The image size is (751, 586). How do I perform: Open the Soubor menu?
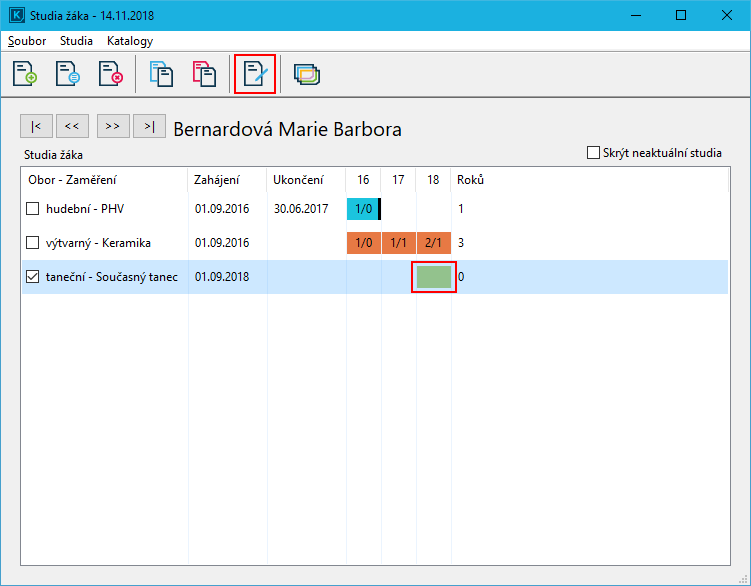[x=26, y=41]
